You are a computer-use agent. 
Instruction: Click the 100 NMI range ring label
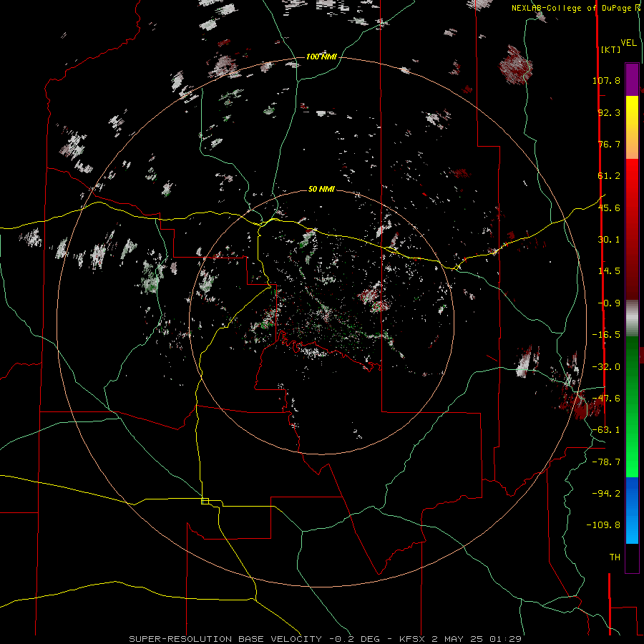[x=321, y=57]
